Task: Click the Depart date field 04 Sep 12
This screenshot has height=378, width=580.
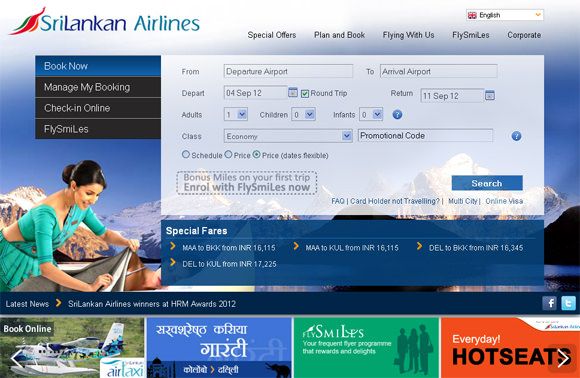Action: 255,93
